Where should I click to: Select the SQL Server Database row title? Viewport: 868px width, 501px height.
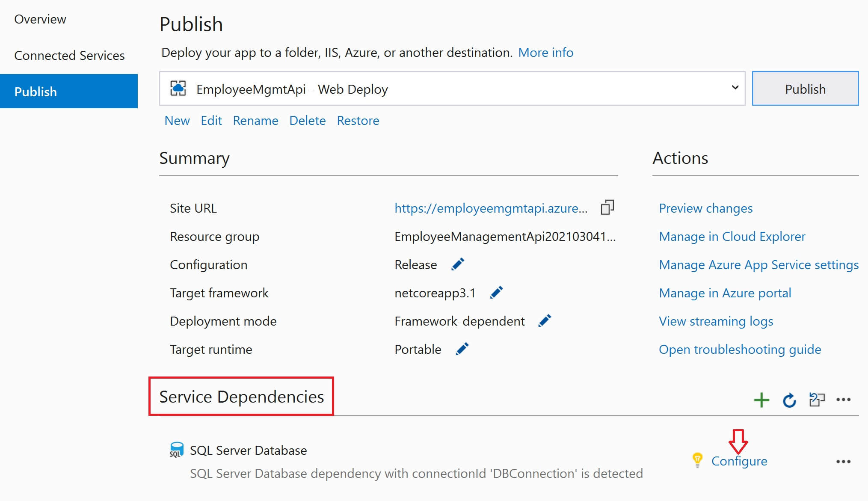pos(248,451)
